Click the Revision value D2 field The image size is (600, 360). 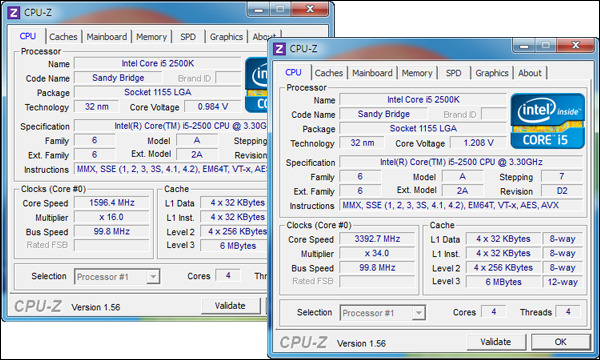[x=562, y=191]
